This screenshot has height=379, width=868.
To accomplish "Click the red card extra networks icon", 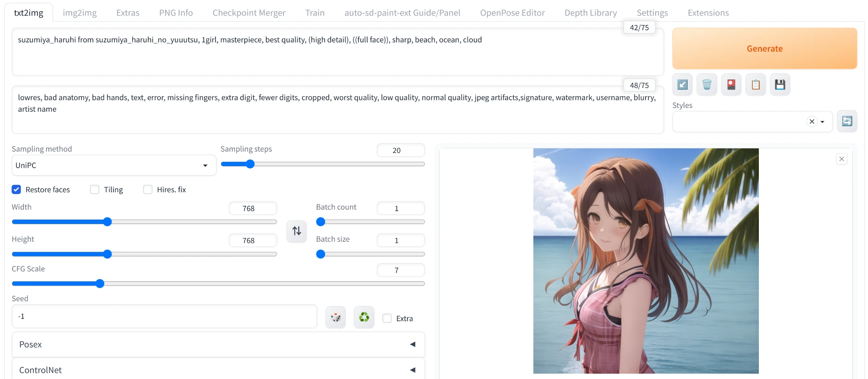I will pyautogui.click(x=731, y=85).
